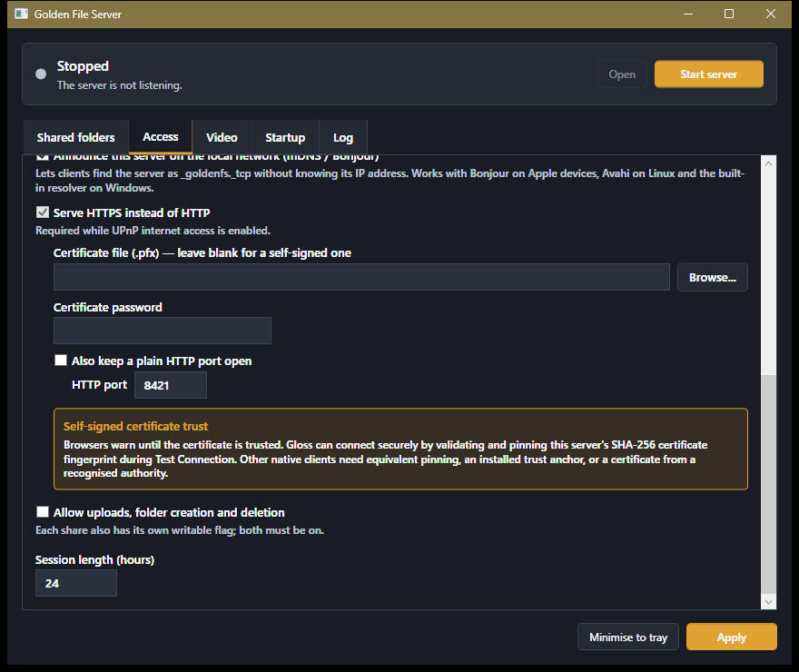The height and width of the screenshot is (672, 799).
Task: Go to the Startup tab
Action: [285, 137]
